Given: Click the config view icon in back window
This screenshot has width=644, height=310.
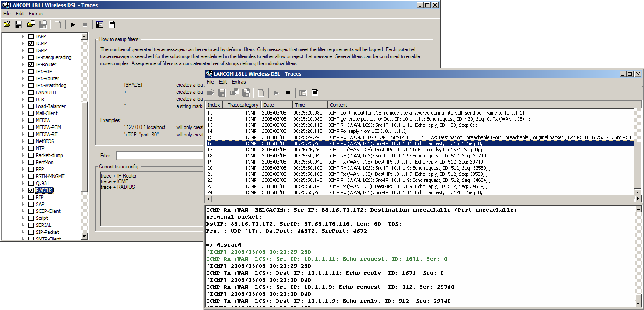Looking at the screenshot, I should 100,24.
